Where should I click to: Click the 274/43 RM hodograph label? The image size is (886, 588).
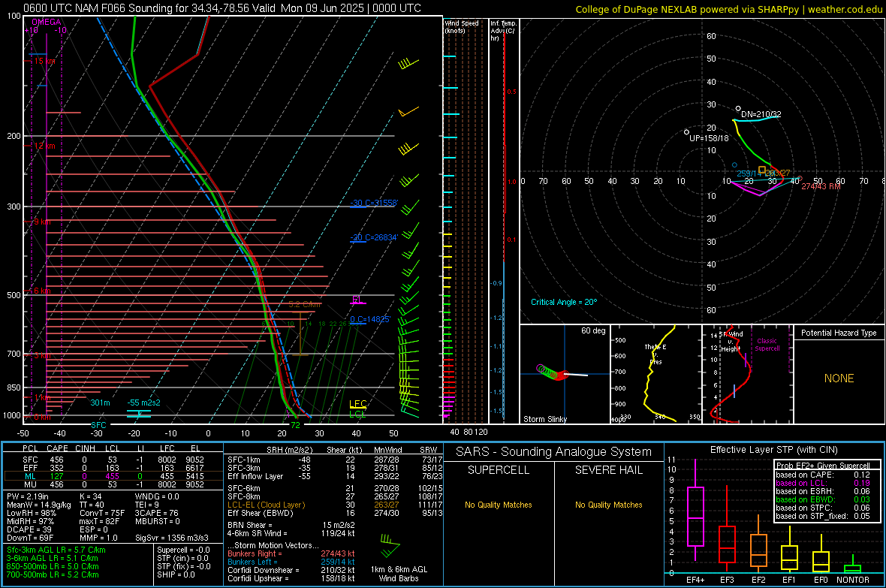(821, 186)
